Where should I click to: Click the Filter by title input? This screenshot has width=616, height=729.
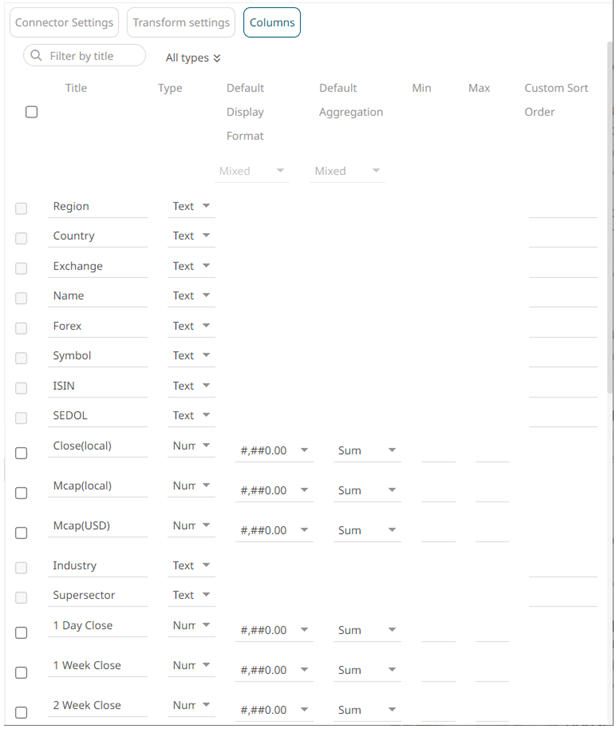click(x=94, y=56)
